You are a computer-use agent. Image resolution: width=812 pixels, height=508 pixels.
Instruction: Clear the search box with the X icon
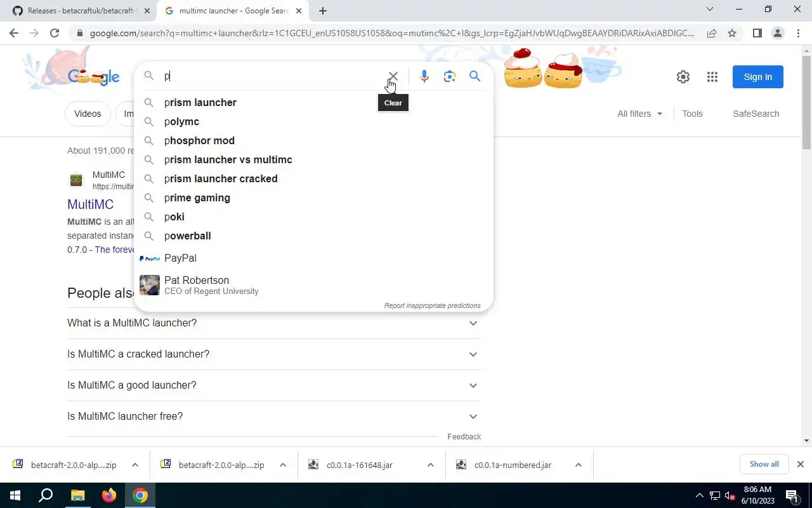[x=393, y=76]
